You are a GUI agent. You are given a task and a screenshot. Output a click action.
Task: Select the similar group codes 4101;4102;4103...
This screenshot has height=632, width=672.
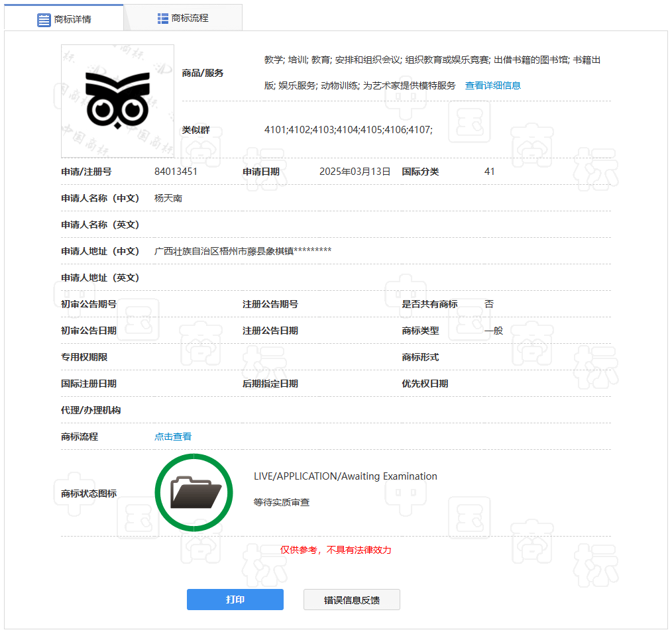click(x=300, y=130)
